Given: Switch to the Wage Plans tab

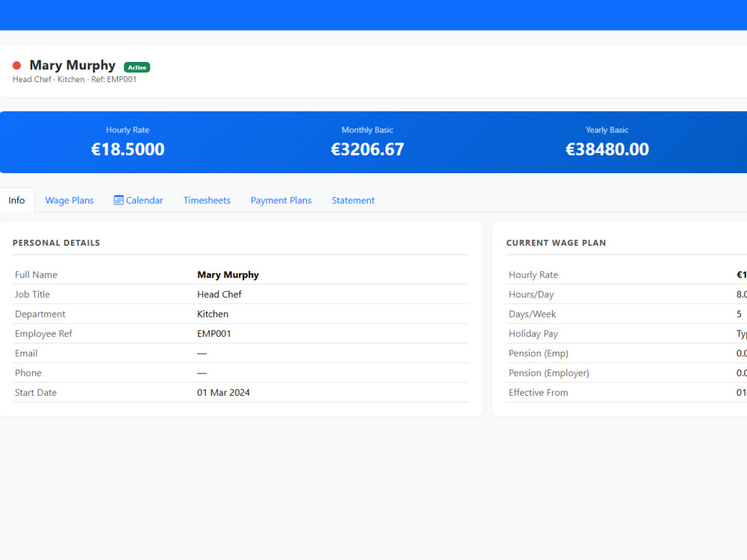Looking at the screenshot, I should 69,200.
